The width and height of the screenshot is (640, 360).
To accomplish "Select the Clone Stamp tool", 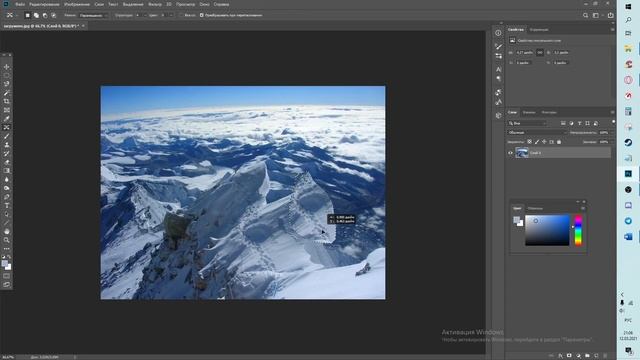I will pos(7,145).
